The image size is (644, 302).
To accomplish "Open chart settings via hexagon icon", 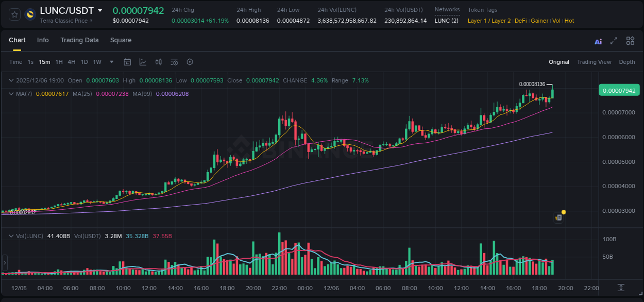I will 190,61.
